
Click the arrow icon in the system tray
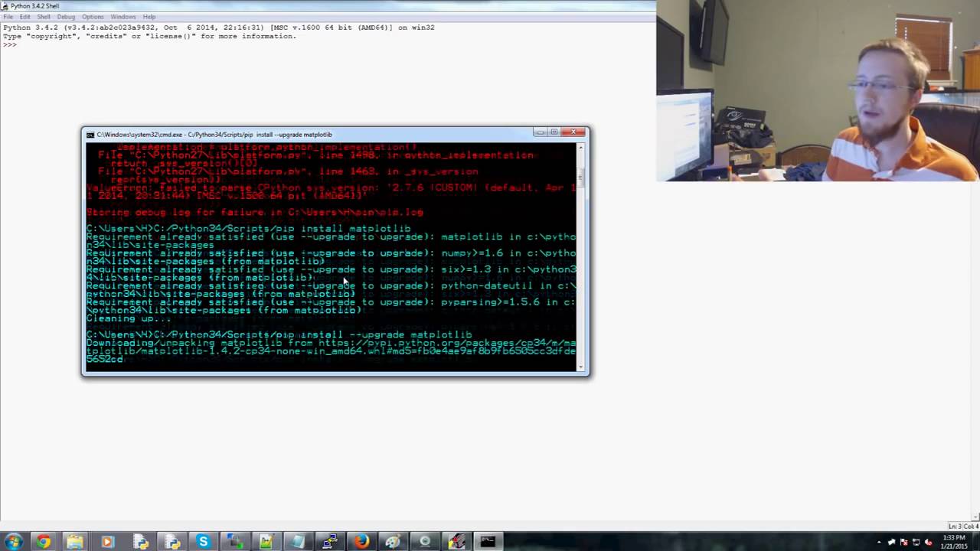click(891, 542)
